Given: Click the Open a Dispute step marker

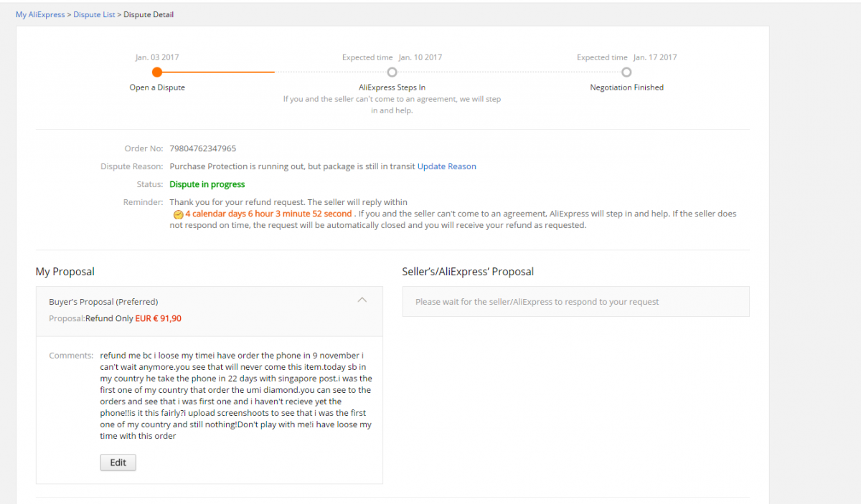Looking at the screenshot, I should click(x=157, y=72).
